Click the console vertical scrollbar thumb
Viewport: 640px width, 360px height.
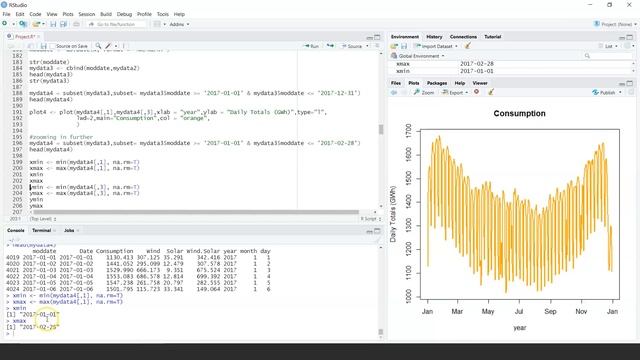(381, 331)
